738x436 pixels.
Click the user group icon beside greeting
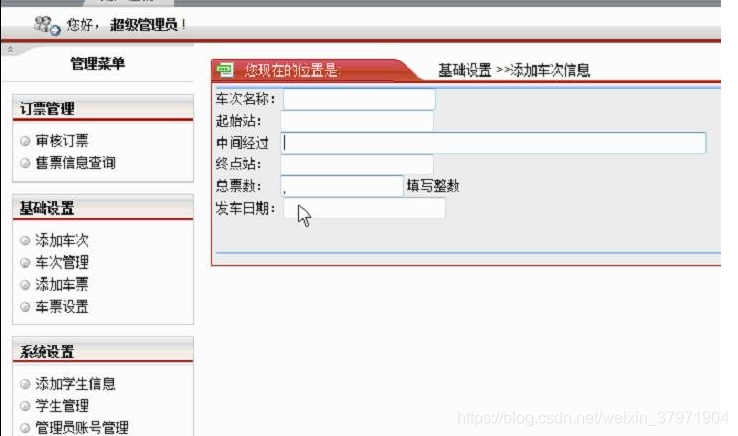[47, 25]
